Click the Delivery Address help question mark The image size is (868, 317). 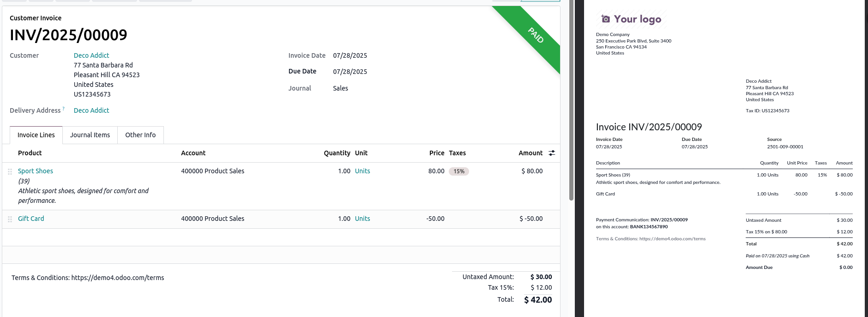[x=63, y=109]
